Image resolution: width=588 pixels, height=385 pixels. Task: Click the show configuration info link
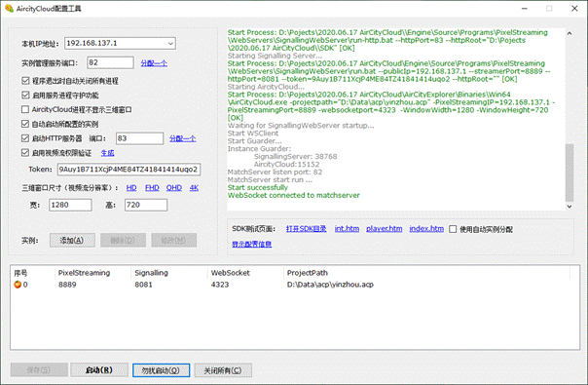click(x=251, y=245)
